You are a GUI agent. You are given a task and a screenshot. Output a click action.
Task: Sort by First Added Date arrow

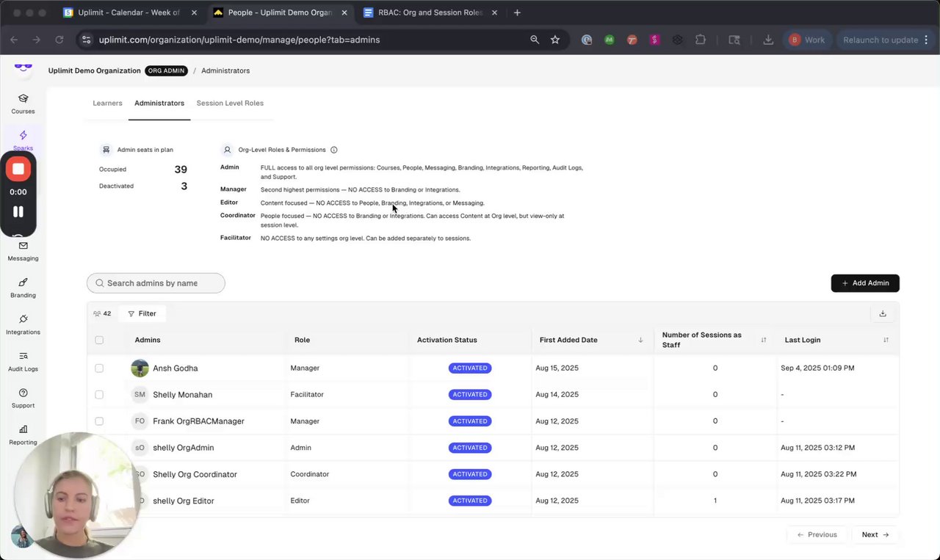(x=640, y=340)
